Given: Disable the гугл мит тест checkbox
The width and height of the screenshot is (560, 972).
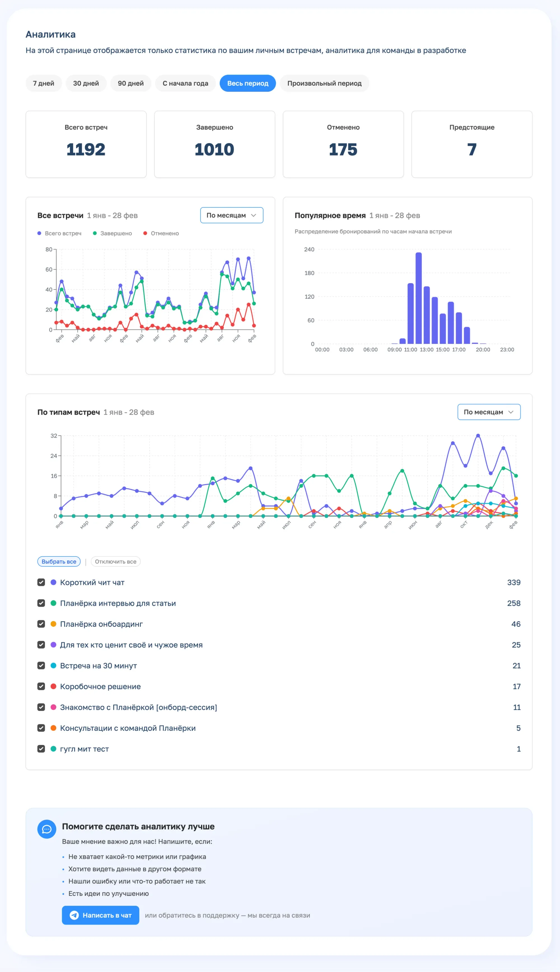Looking at the screenshot, I should pos(41,749).
